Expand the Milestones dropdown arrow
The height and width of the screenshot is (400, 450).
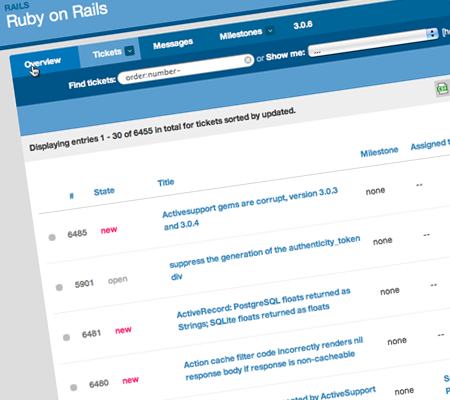pos(270,30)
